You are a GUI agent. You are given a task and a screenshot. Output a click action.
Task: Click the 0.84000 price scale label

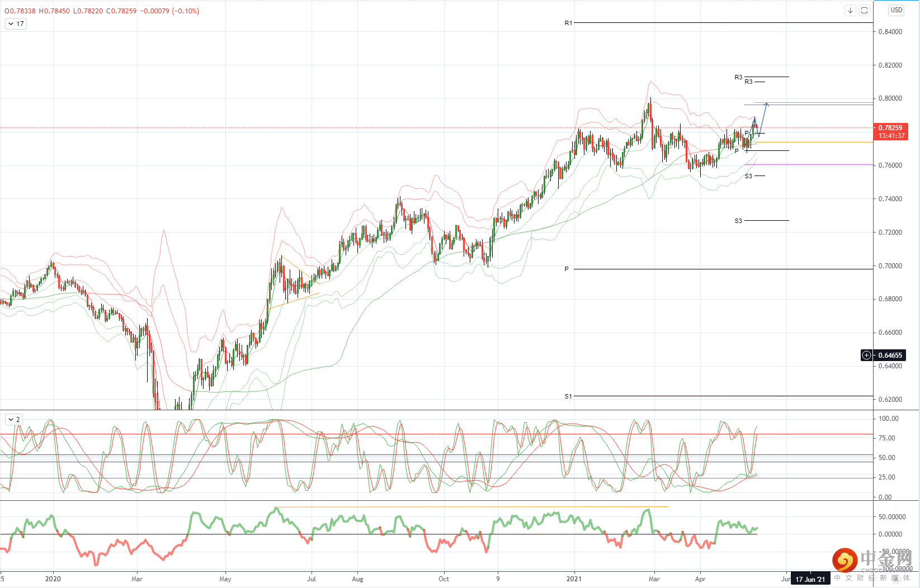(x=890, y=32)
